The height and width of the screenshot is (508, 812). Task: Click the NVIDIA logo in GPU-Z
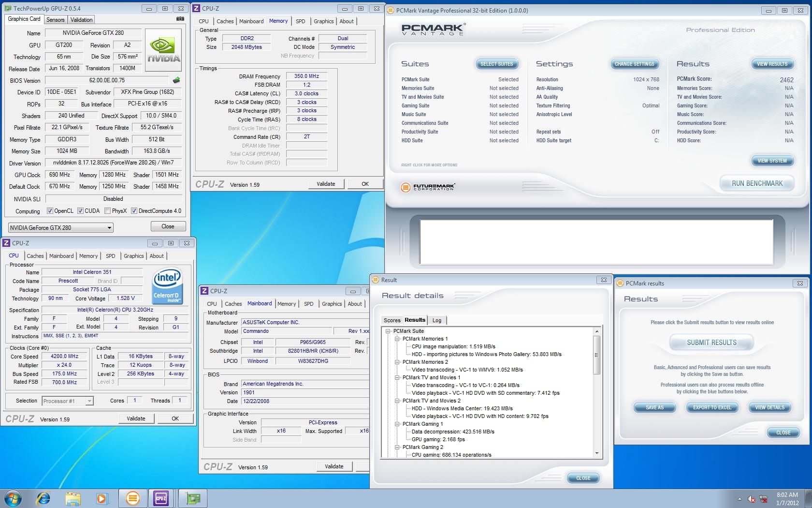164,50
